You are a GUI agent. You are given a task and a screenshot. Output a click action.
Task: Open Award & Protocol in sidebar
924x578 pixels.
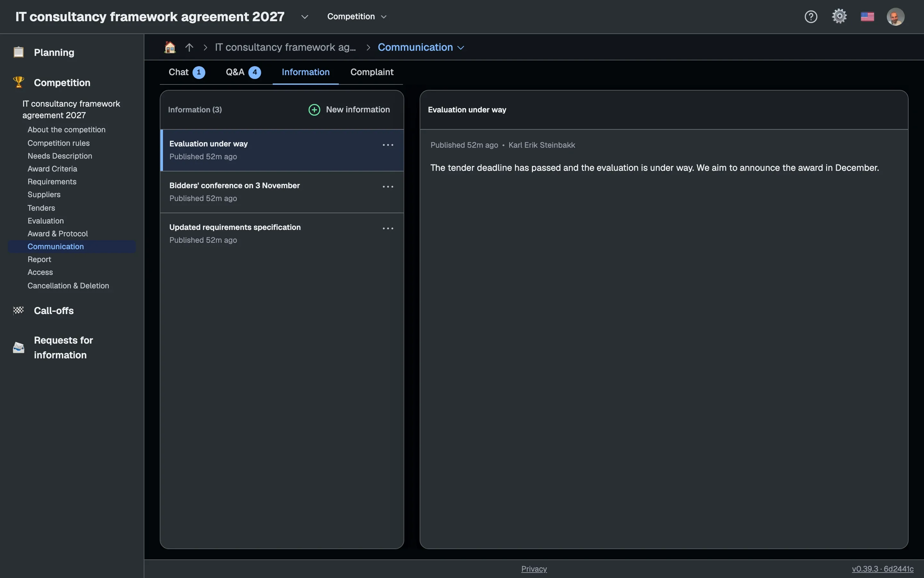click(x=58, y=233)
